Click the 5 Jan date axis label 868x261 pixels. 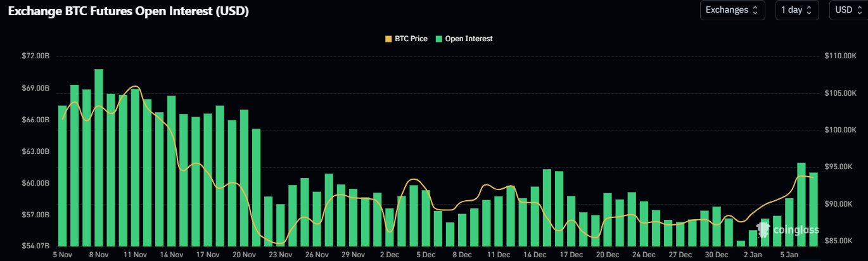point(789,255)
